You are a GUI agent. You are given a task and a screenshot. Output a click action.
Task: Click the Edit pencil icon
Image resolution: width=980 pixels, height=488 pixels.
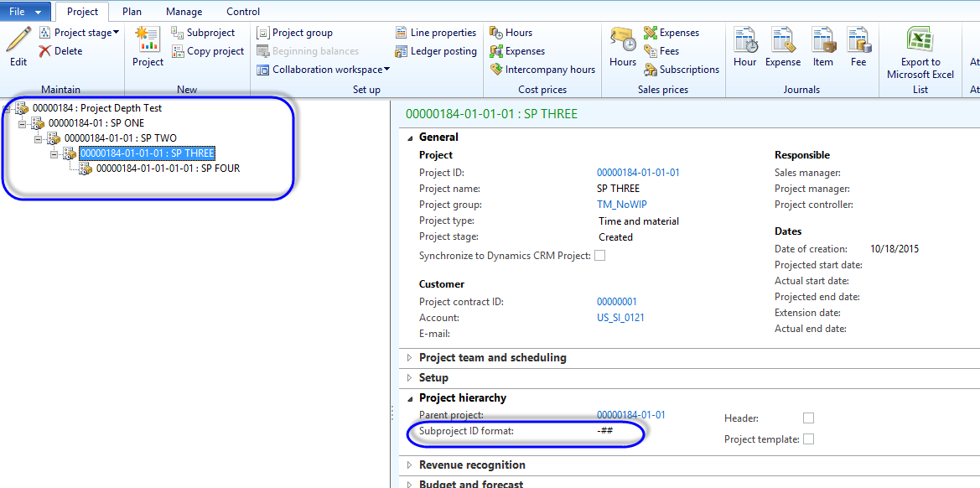click(x=18, y=40)
